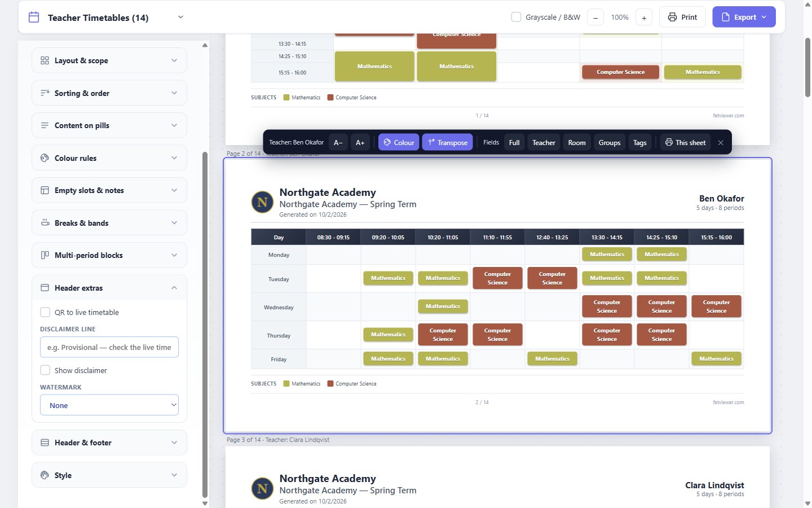Select the Groups field option

[610, 142]
